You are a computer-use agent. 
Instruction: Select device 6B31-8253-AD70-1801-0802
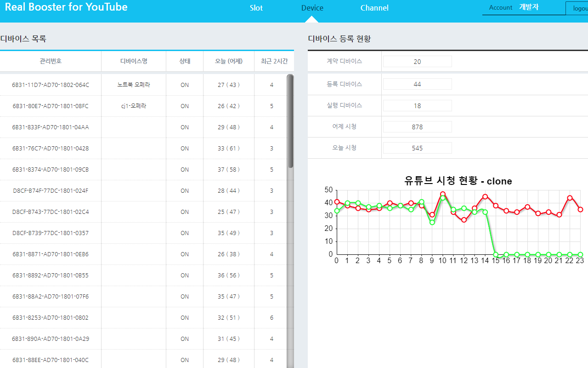[x=51, y=318]
